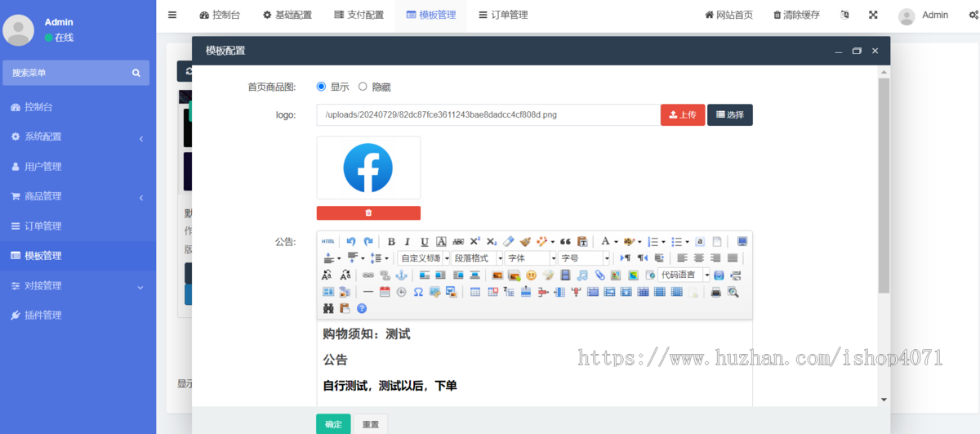
Task: Open the 段落格式 dropdown
Action: (x=478, y=258)
